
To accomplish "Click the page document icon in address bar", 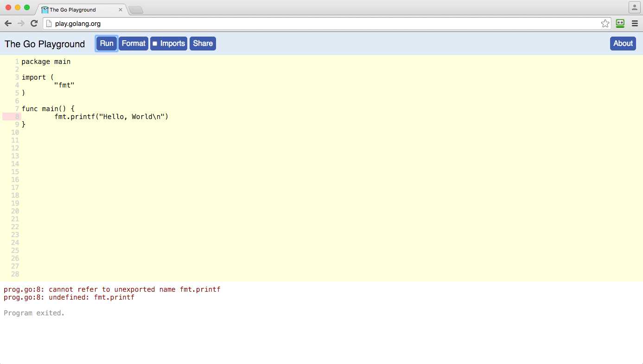I will click(49, 23).
